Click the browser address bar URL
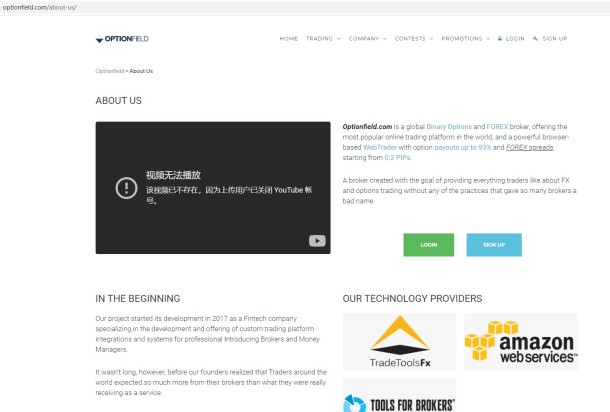 point(40,7)
